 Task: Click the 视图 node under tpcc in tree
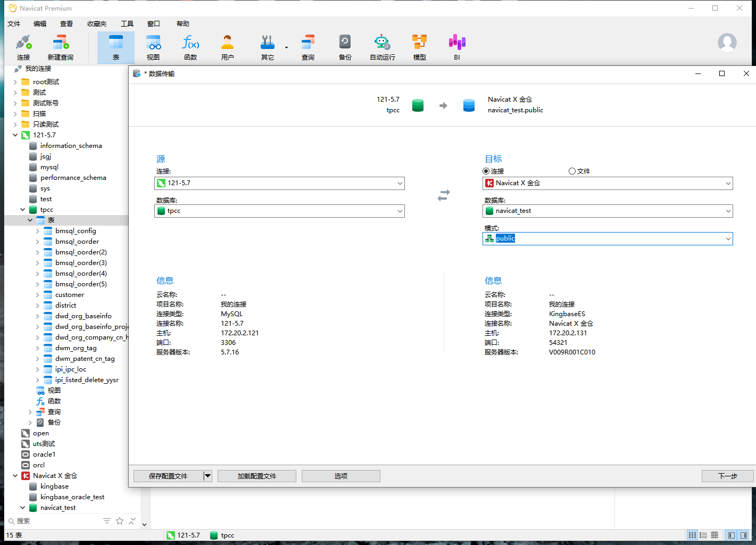click(54, 391)
